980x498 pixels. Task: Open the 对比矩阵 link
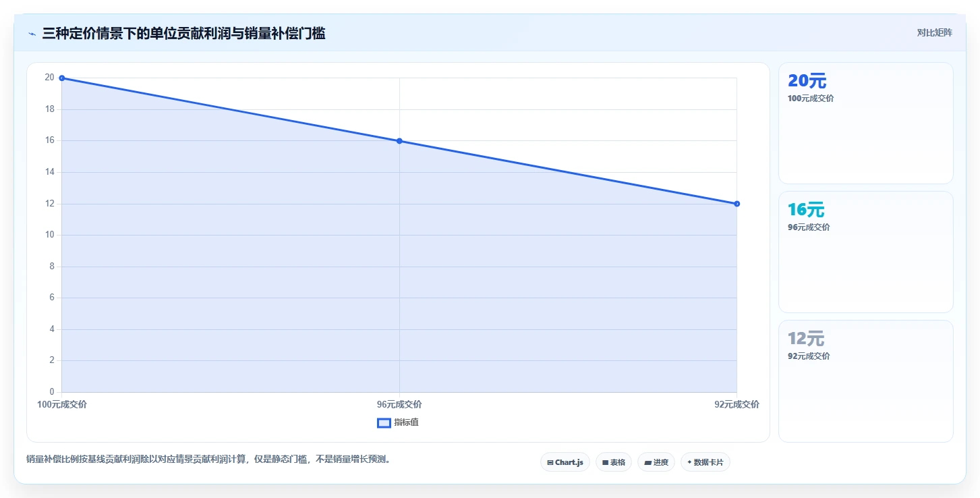934,32
